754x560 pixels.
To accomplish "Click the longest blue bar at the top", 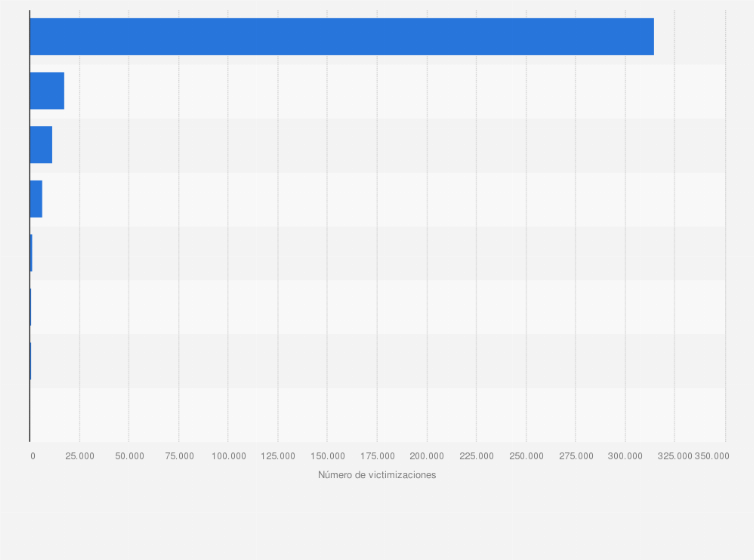I will pyautogui.click(x=341, y=37).
